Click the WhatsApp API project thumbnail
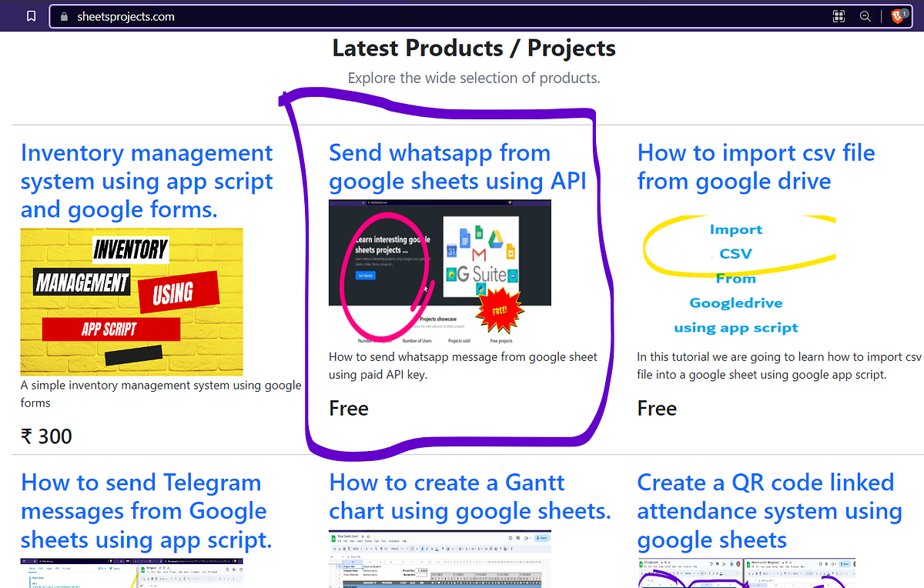This screenshot has width=924, height=588. pyautogui.click(x=440, y=270)
